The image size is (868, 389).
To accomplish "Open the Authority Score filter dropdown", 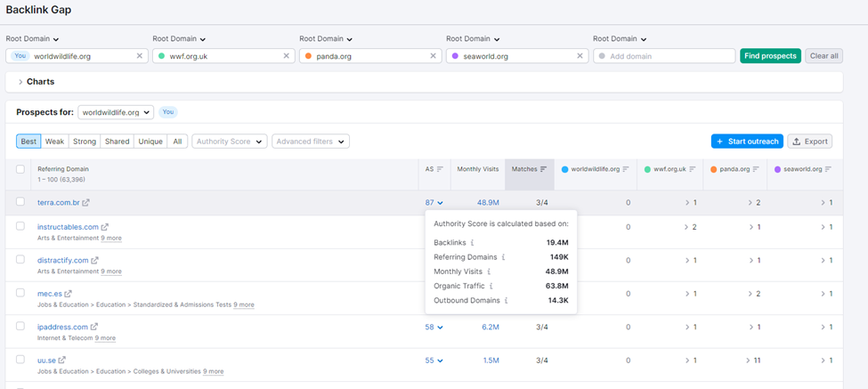I will [230, 142].
